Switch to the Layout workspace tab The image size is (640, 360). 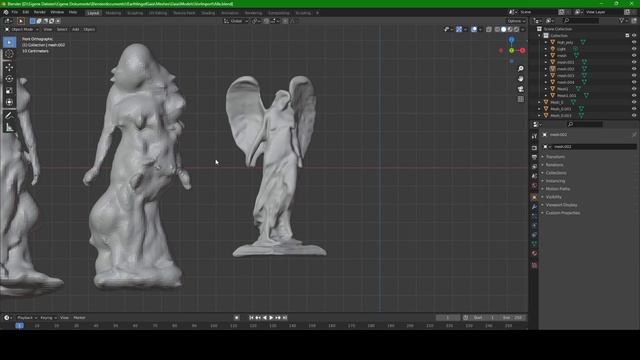pyautogui.click(x=93, y=13)
